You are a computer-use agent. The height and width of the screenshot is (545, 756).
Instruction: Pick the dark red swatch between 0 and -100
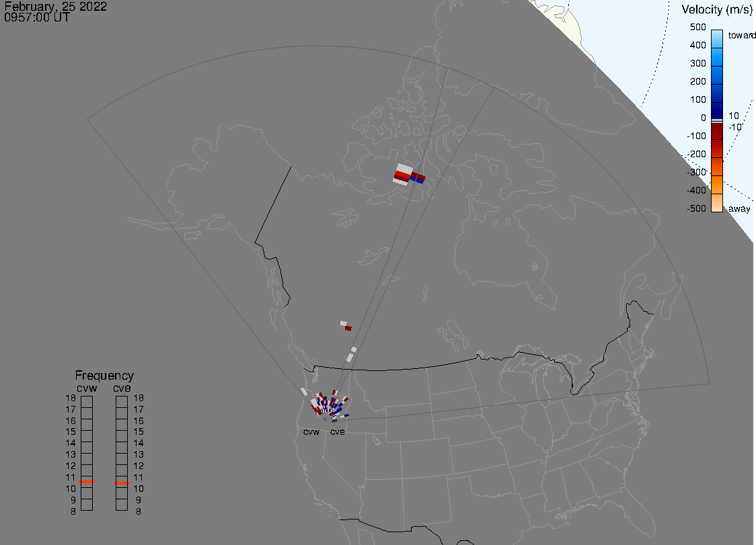717,131
